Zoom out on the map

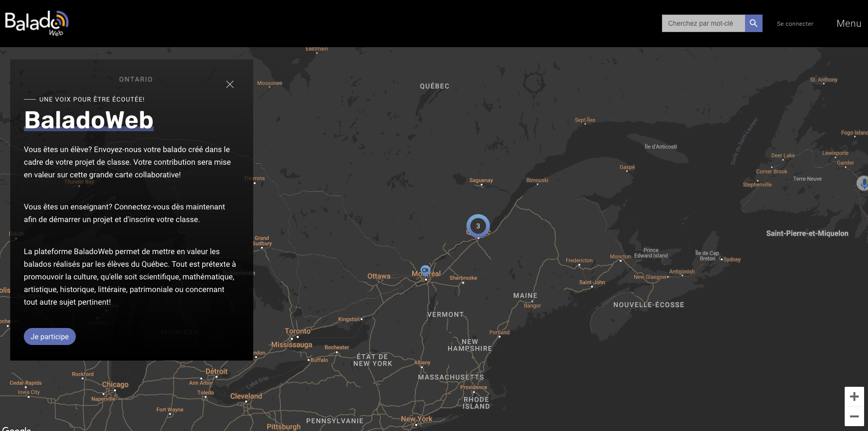(854, 416)
